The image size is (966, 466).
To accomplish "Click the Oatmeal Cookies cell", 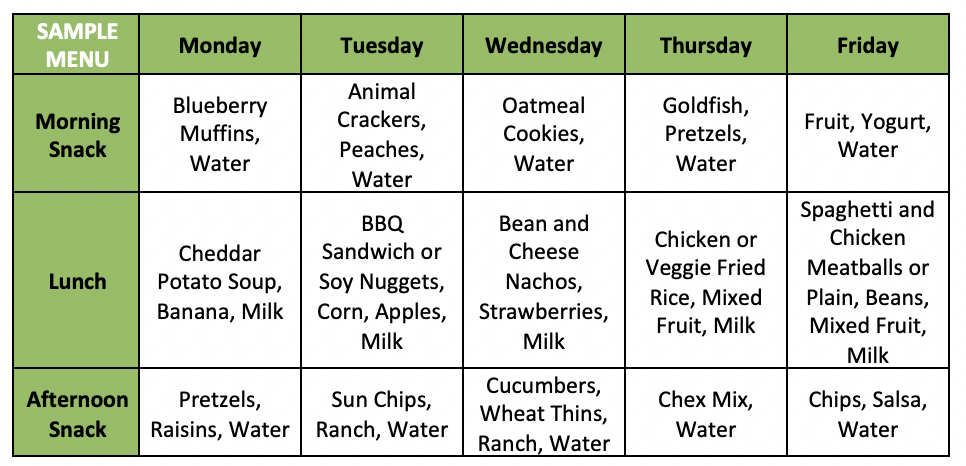I will pyautogui.click(x=544, y=135).
